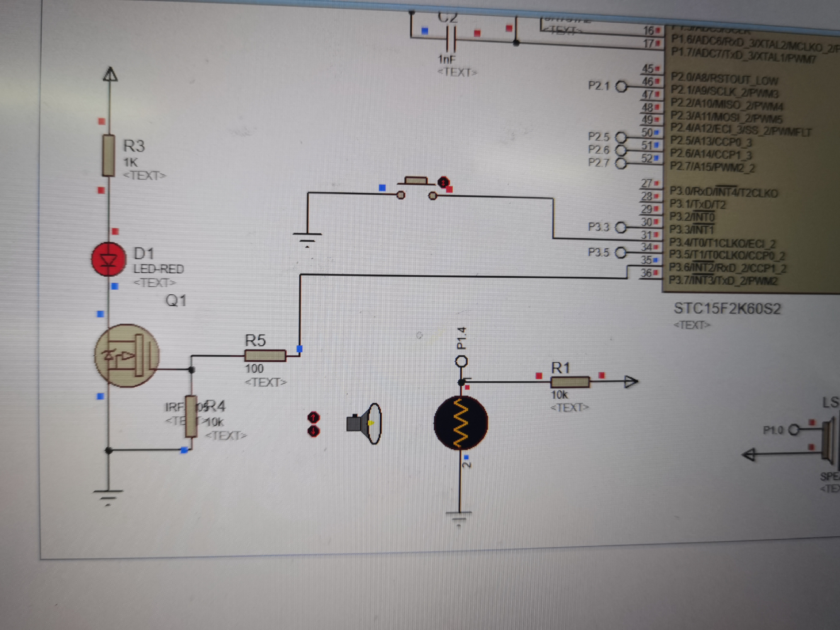
Task: Click pin number 36 on the chip
Action: tap(646, 273)
